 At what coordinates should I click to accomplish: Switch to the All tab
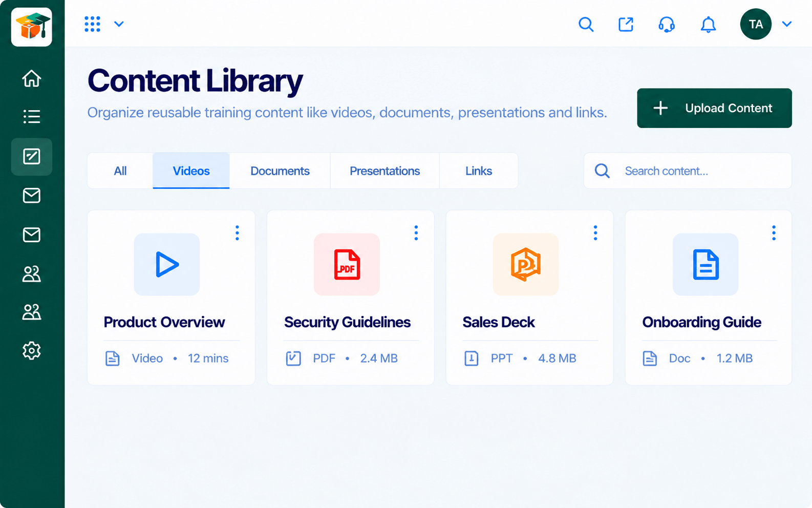120,171
